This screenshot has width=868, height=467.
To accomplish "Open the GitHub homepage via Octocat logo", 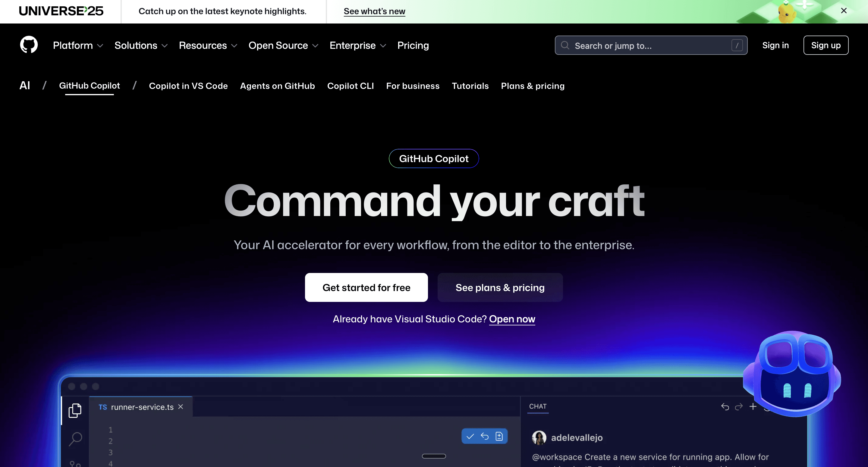I will click(29, 45).
